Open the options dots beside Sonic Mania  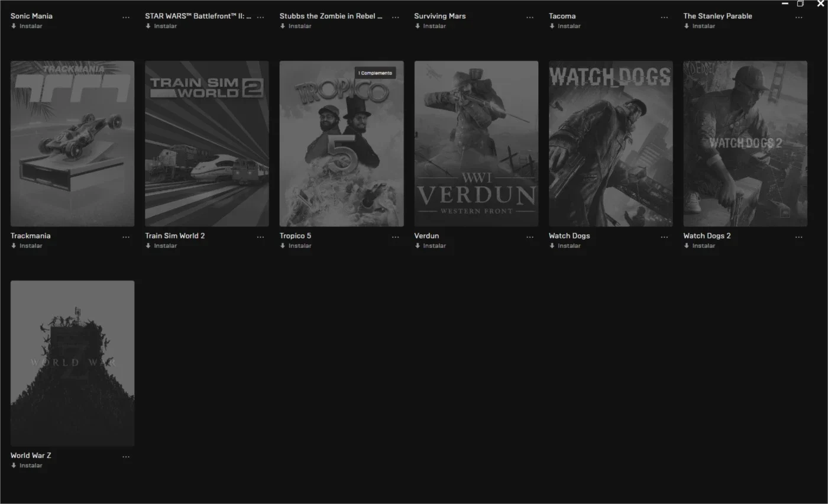126,18
